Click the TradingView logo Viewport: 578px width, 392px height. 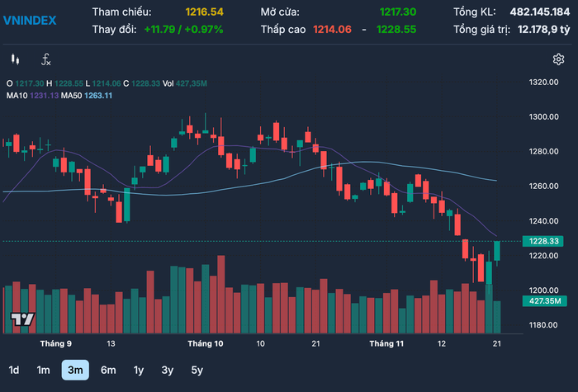[x=22, y=319]
